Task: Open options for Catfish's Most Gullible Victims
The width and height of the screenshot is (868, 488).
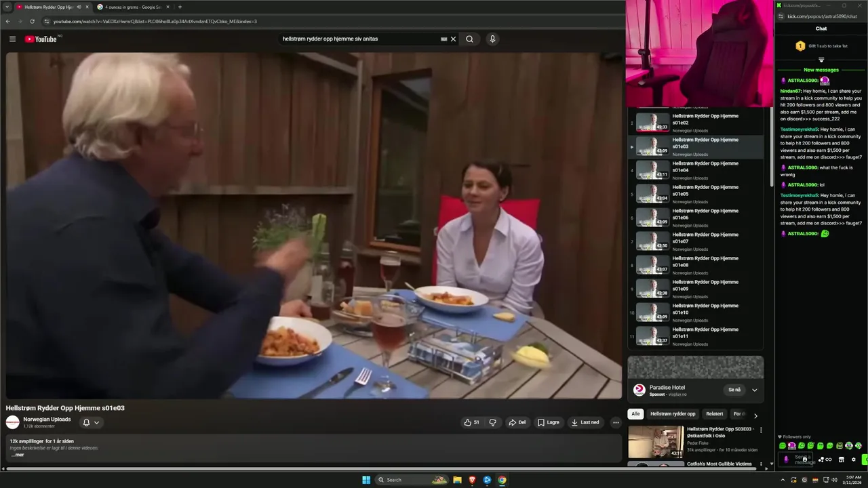Action: (761, 464)
